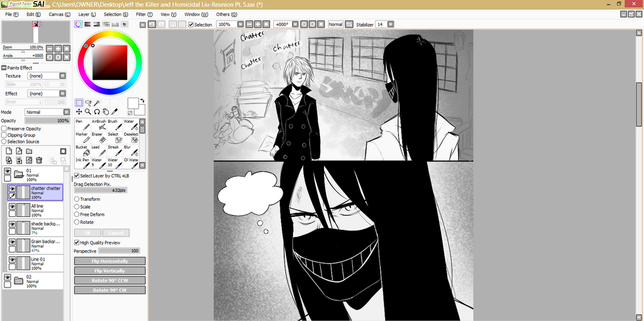644x321 pixels.
Task: Open the rotation angle dropdown in toolbar
Action: [296, 24]
